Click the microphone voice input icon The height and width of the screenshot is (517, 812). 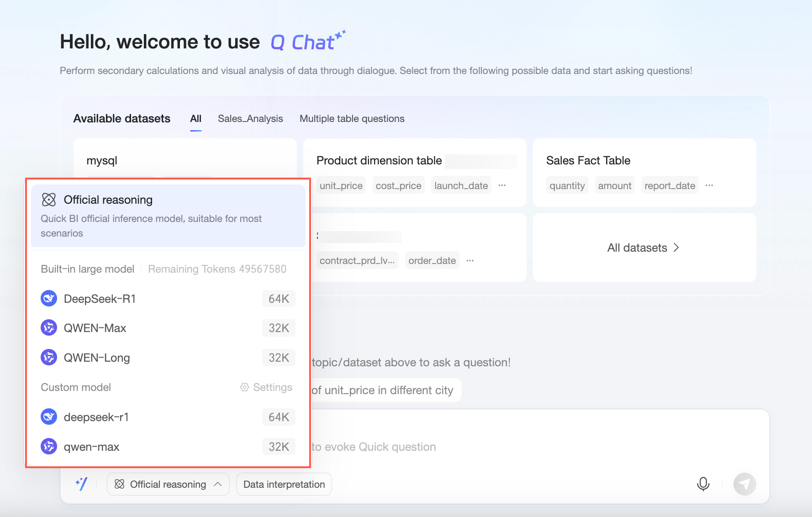coord(703,484)
